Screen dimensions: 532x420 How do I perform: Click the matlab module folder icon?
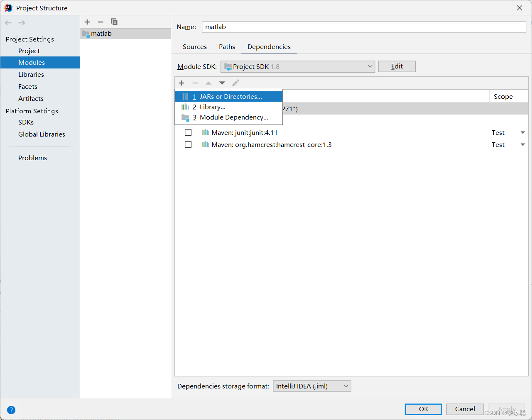click(86, 34)
